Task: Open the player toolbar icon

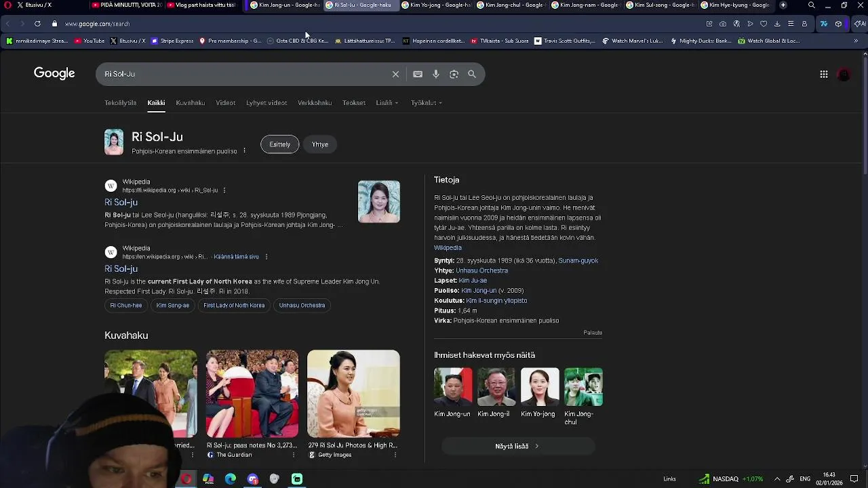Action: click(750, 24)
